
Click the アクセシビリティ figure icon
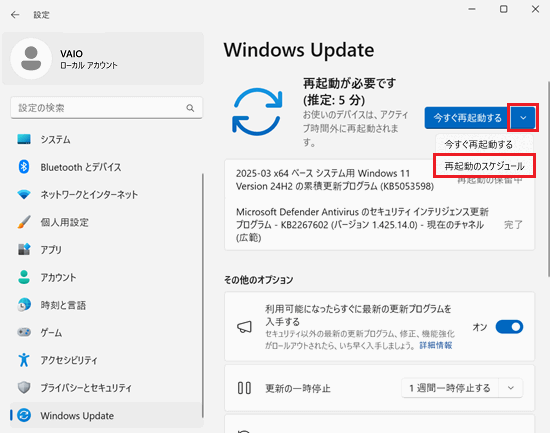point(24,360)
